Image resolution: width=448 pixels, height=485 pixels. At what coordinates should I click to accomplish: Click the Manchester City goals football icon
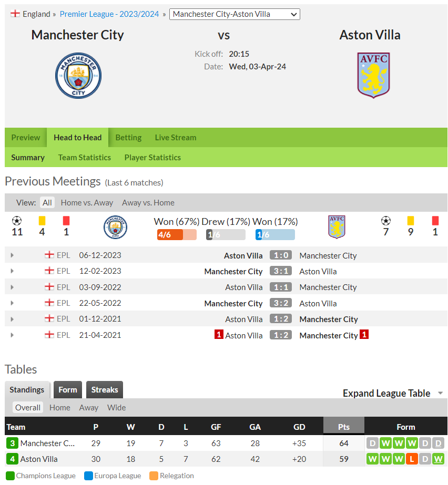tap(17, 221)
